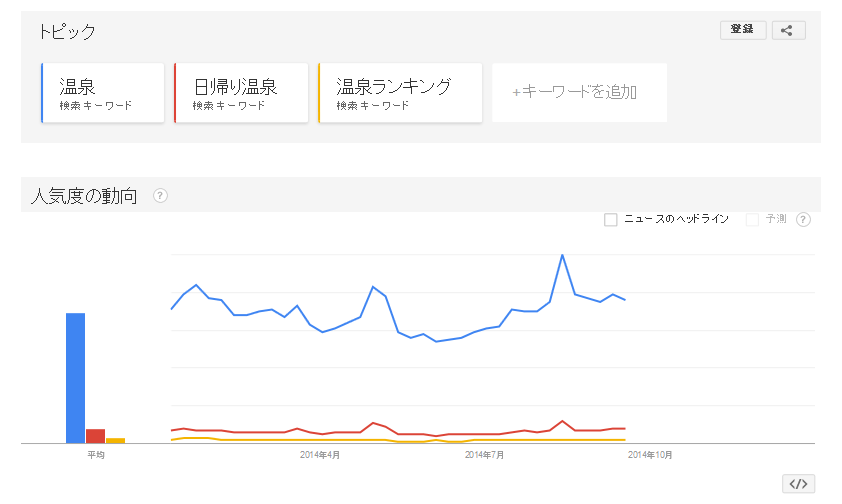842x504 pixels.
Task: Toggle the 予測 forecast checkbox
Action: (752, 219)
